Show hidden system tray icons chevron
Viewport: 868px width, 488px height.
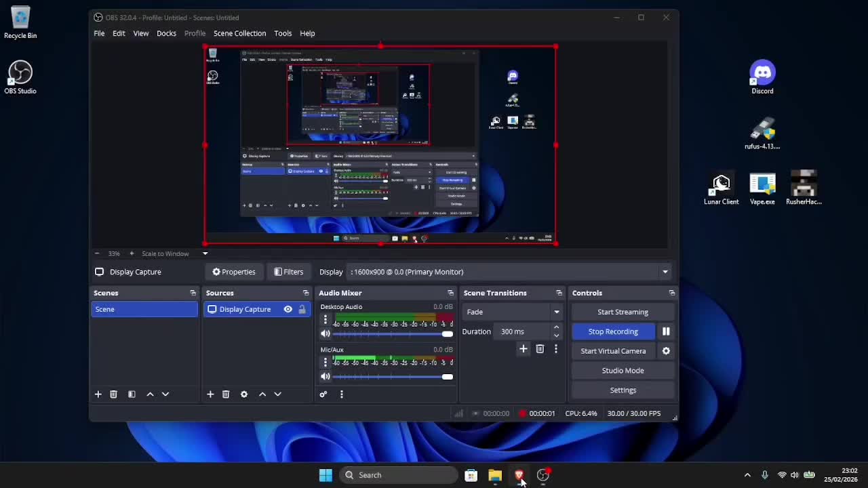pyautogui.click(x=747, y=475)
